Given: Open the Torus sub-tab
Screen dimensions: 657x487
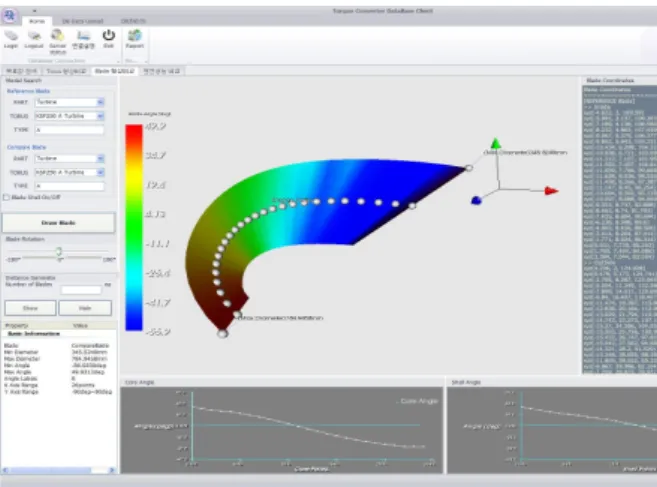Looking at the screenshot, I should coord(66,71).
